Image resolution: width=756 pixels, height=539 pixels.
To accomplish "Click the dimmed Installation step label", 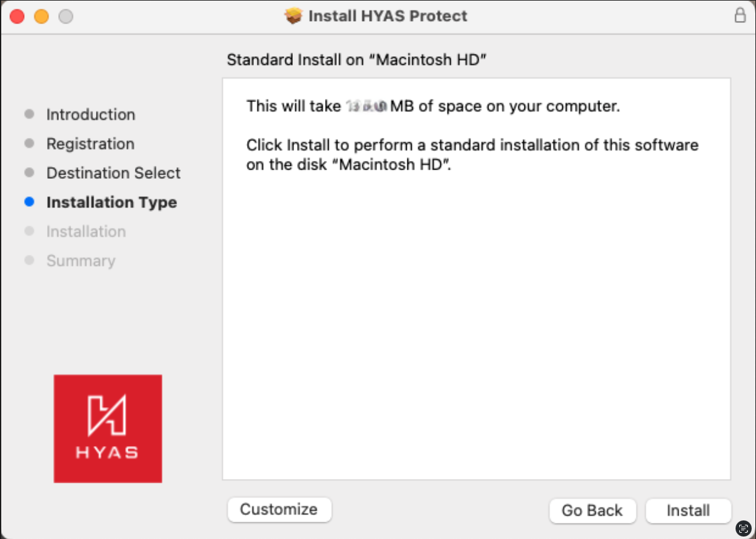I will click(x=86, y=231).
